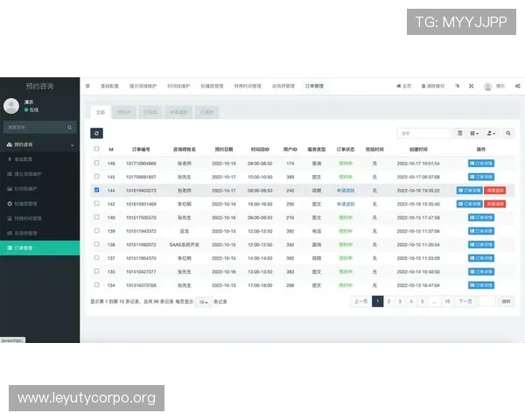This screenshot has height=420, width=525.
Task: Check the checkbox for row id 142
Action: tap(97, 203)
